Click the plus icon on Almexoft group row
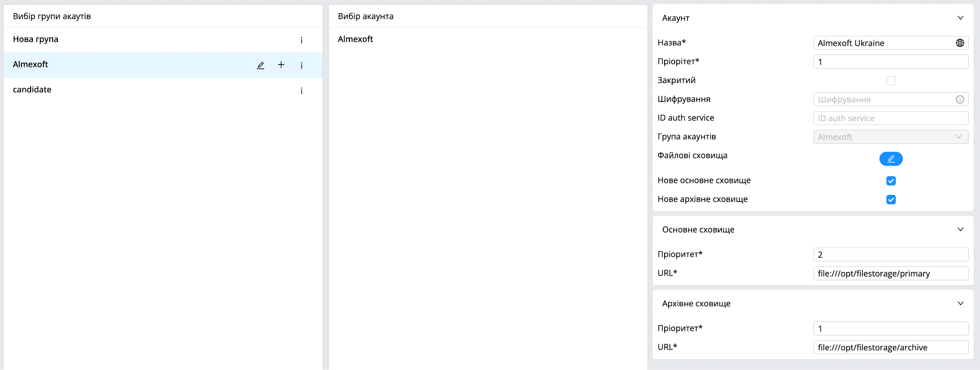Image resolution: width=980 pixels, height=370 pixels. (281, 65)
